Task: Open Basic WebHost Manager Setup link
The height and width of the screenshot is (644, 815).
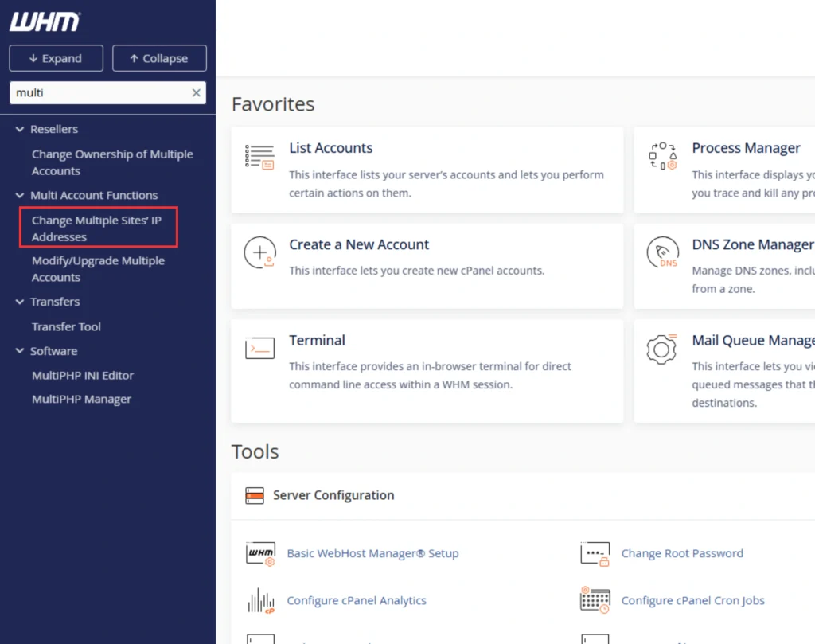Action: tap(372, 553)
